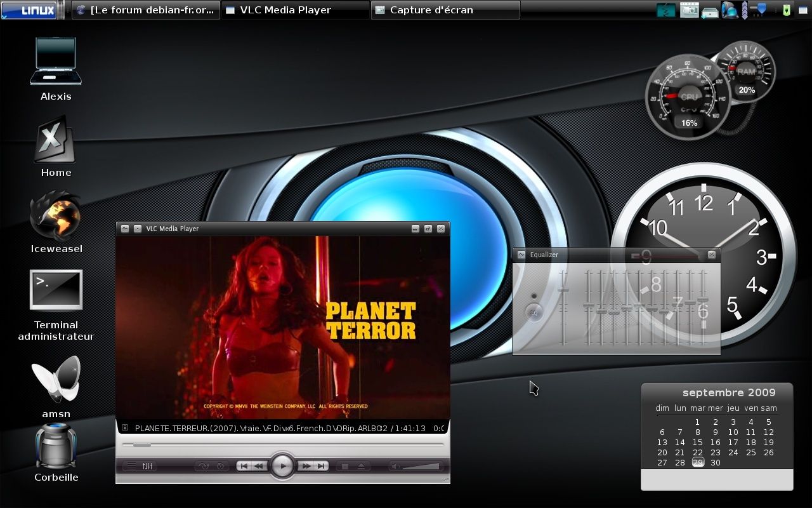Launch Iceweasel browser from desktop
Viewport: 812px width, 508px height.
coord(56,222)
